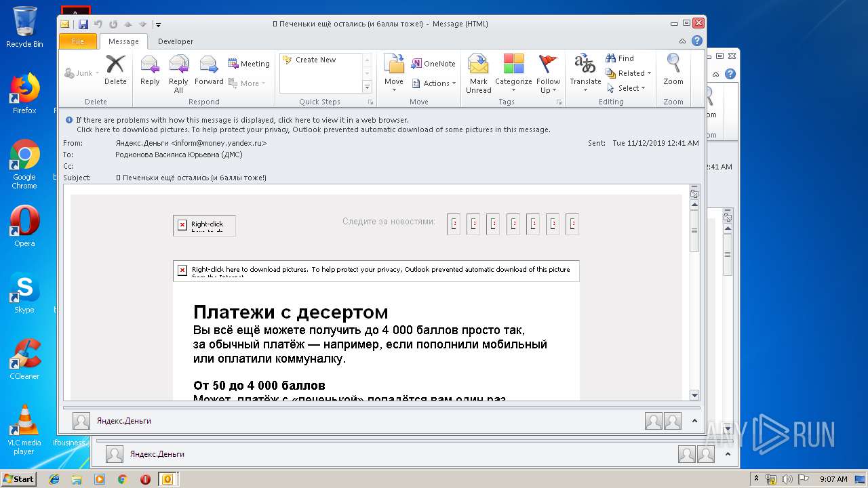
Task: Open Google Chrome desktop shortcut
Action: (x=24, y=164)
